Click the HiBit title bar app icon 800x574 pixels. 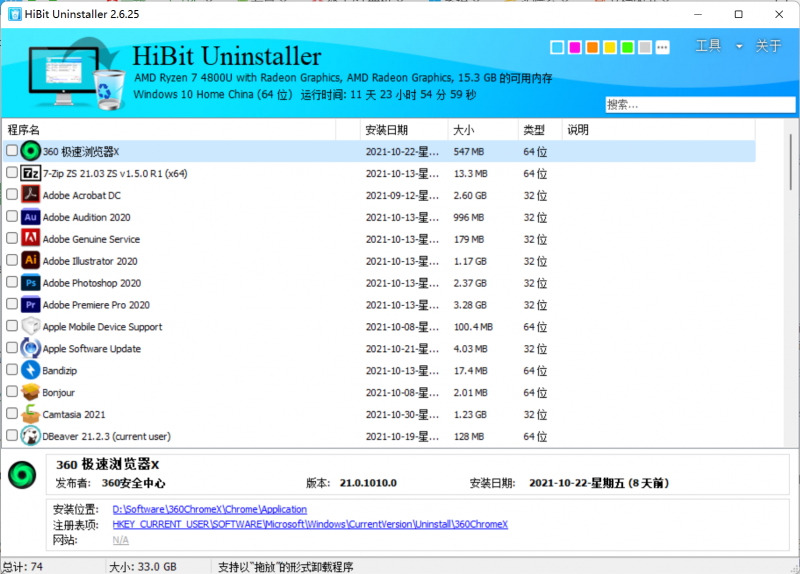[15, 14]
